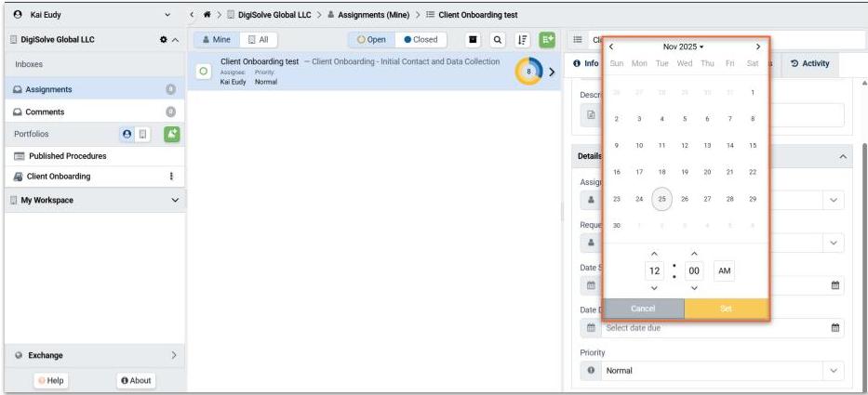
Task: Collapse DigiSolve Global LLC section
Action: click(x=176, y=40)
